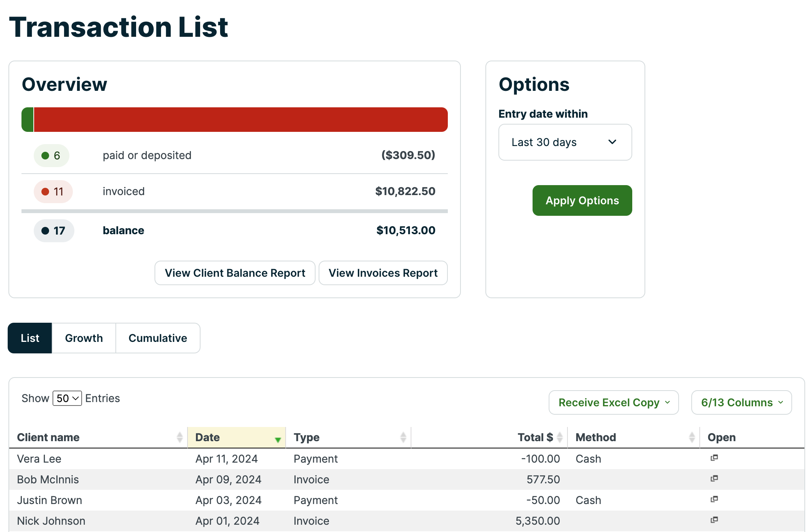Sort by Total $ column arrows
The image size is (809, 532).
(x=560, y=437)
